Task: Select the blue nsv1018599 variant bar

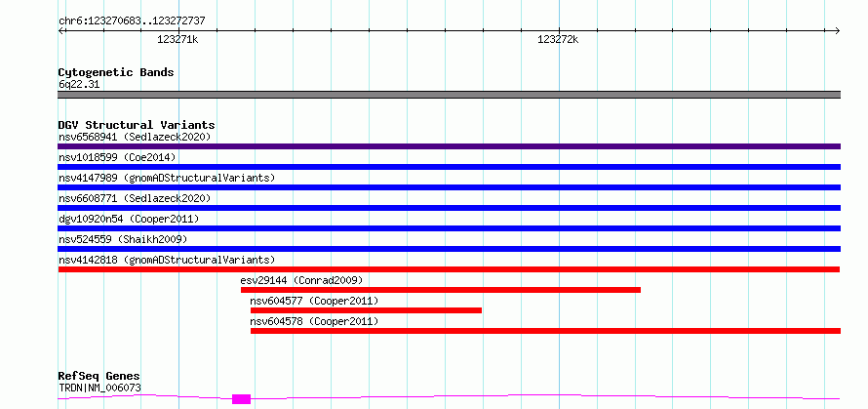Action: 449,167
